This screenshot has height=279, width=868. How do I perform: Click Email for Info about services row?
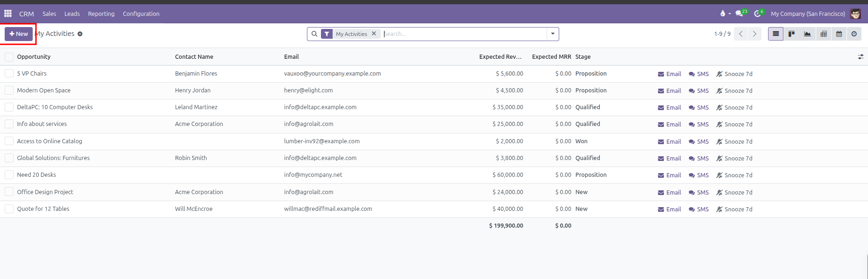tap(669, 125)
